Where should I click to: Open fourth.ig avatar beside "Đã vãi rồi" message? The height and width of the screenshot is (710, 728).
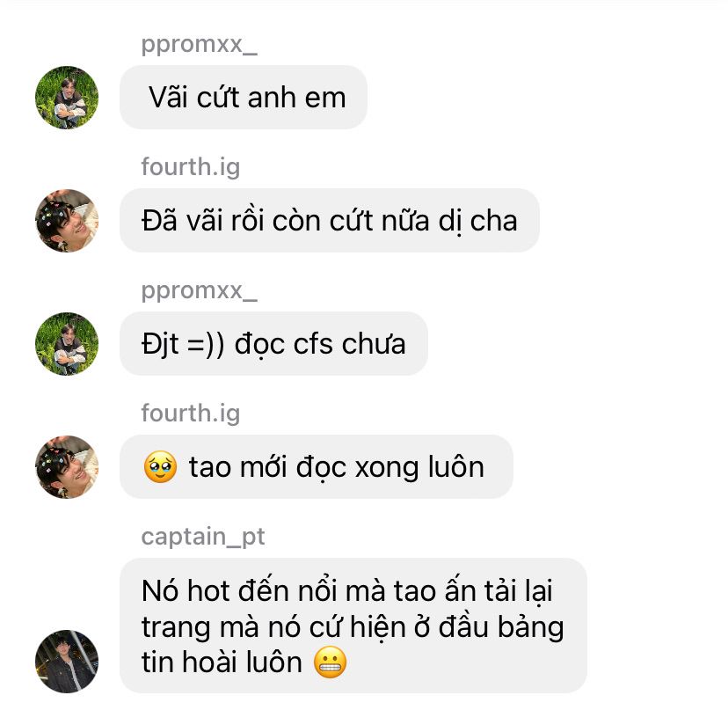tap(67, 221)
